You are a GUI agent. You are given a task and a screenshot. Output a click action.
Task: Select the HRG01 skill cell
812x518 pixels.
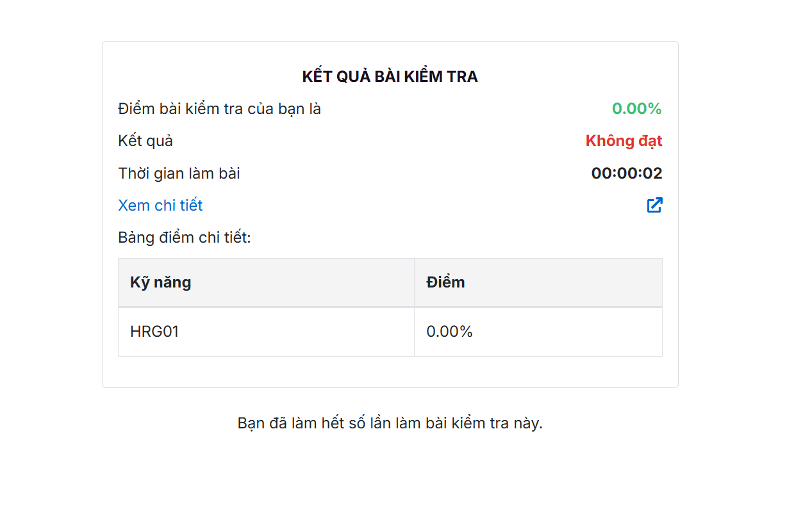[x=154, y=332]
